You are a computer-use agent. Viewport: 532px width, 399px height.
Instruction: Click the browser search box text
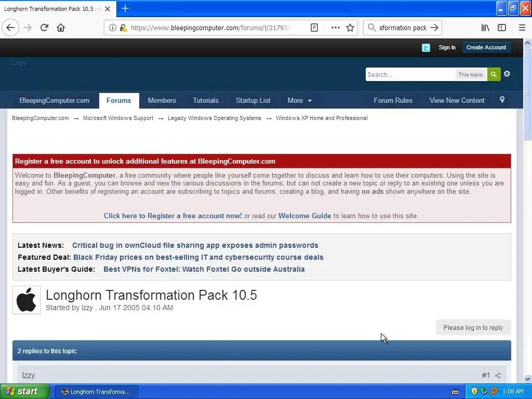tap(403, 28)
